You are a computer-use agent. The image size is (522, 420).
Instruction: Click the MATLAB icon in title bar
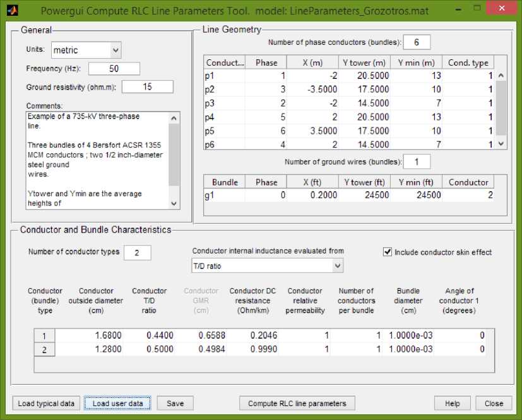[11, 11]
